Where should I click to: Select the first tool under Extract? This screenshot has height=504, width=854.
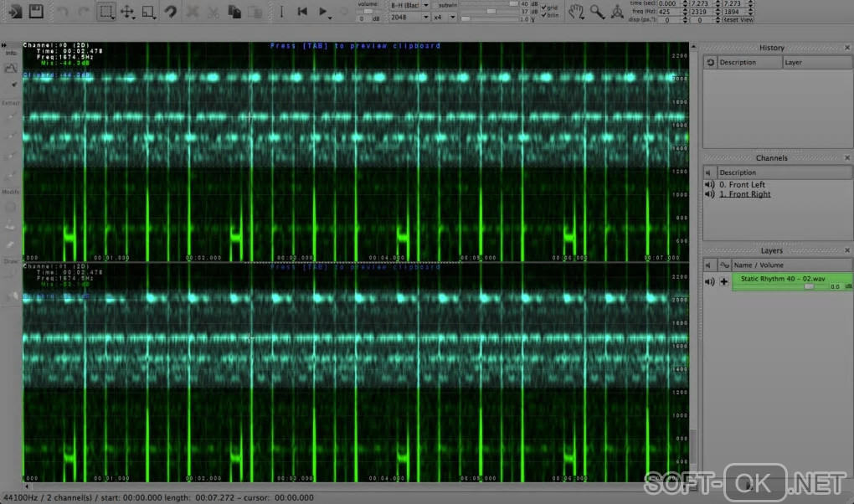(10, 117)
